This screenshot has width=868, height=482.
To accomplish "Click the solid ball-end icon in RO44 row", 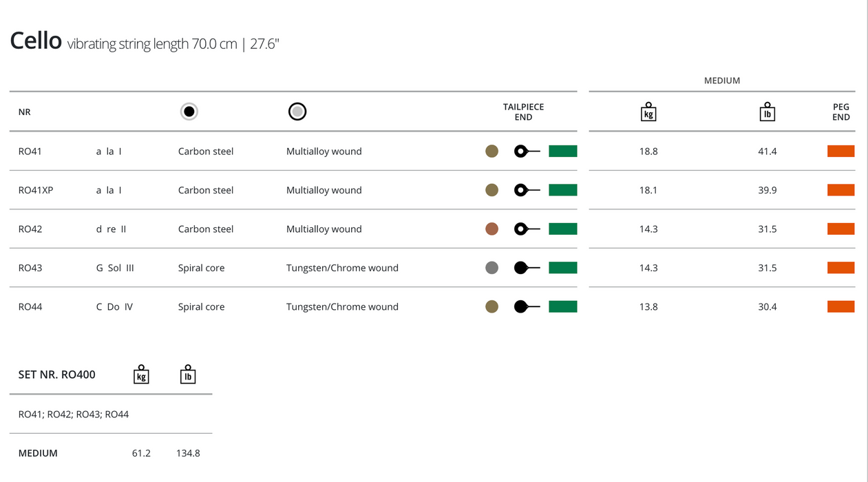I will (x=527, y=307).
